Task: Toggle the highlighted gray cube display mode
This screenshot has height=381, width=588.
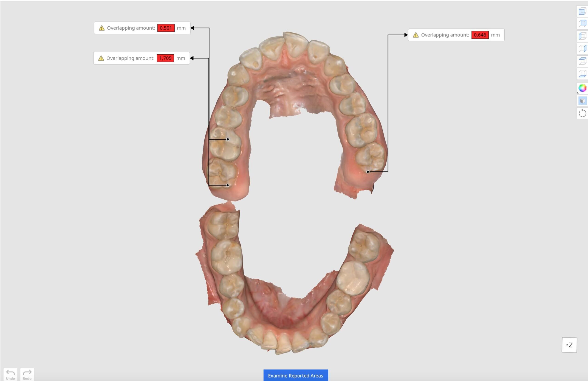Action: [582, 101]
